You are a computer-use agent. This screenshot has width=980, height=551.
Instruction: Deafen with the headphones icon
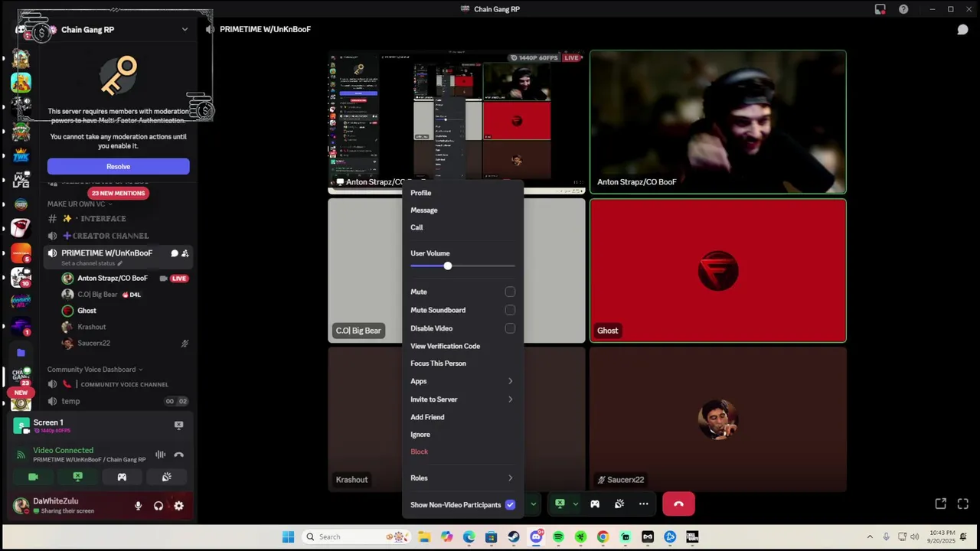pyautogui.click(x=158, y=506)
